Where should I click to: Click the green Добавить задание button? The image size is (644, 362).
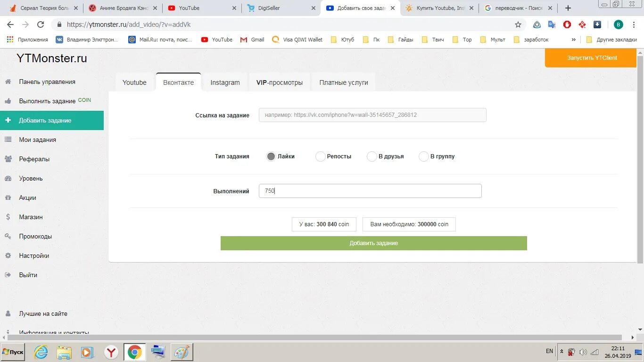374,243
